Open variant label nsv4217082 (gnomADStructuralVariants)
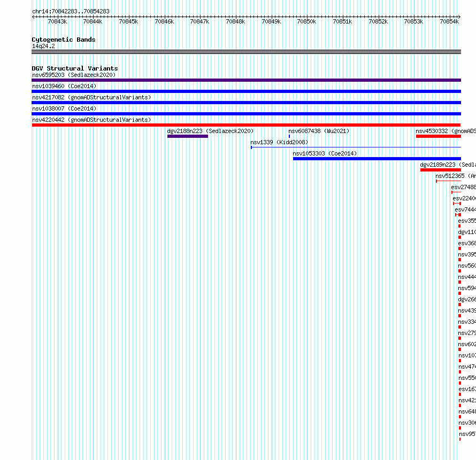 (91, 97)
